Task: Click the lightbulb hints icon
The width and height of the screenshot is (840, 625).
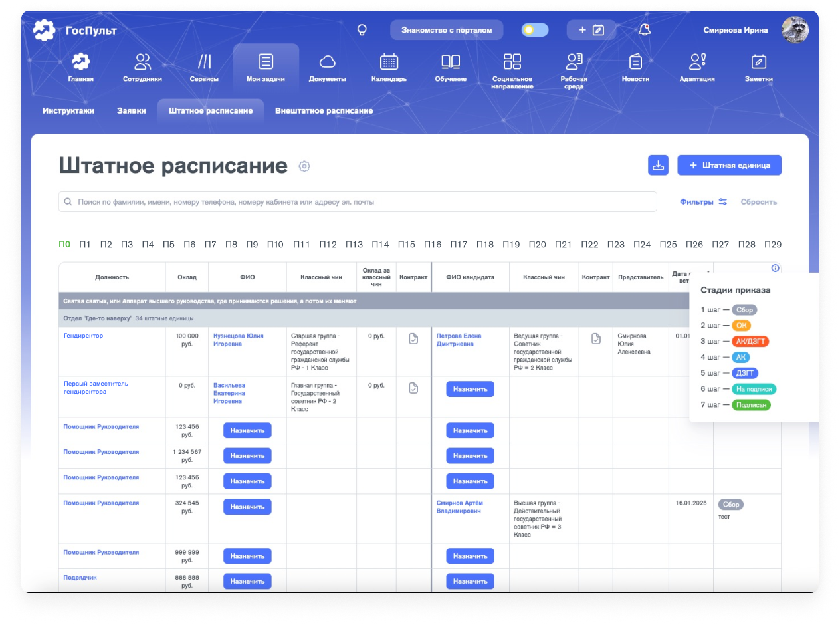Action: pos(362,30)
